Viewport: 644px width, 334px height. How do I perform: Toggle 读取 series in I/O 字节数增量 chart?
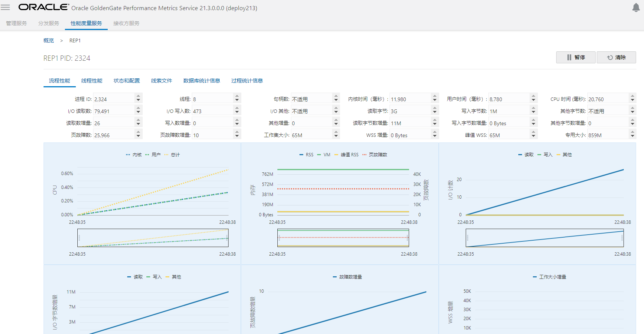(135, 277)
